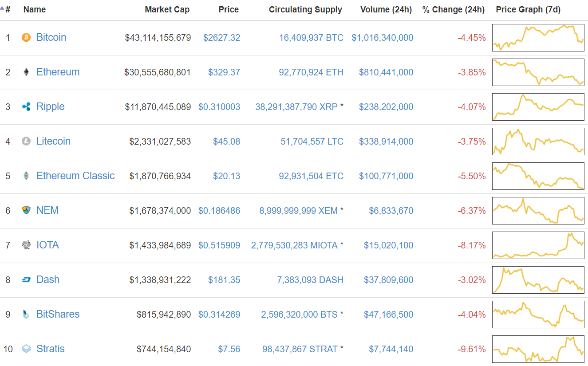Viewport: 588px width, 366px height.
Task: Click the Bitcoin coin logo icon
Action: coord(26,38)
